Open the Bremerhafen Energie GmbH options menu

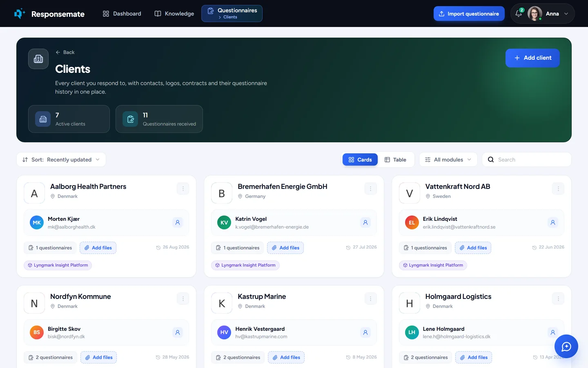coord(370,189)
